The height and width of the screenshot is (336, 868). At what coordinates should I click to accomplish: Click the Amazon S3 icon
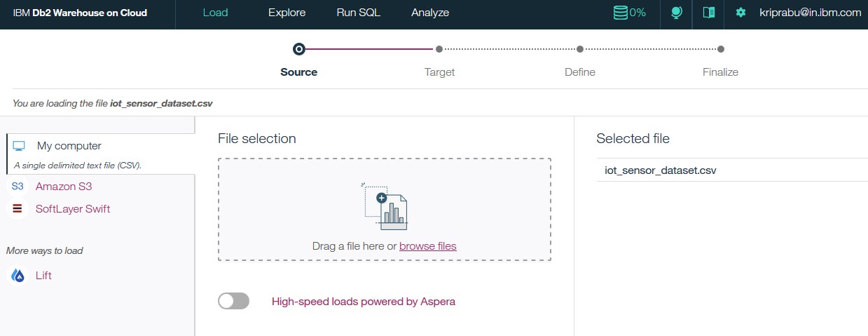tap(18, 187)
